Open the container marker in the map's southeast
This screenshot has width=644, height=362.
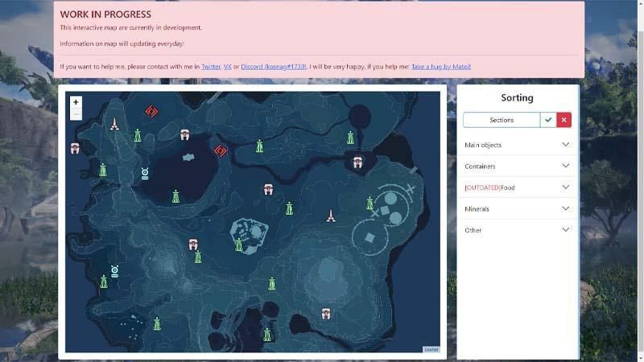(x=326, y=314)
